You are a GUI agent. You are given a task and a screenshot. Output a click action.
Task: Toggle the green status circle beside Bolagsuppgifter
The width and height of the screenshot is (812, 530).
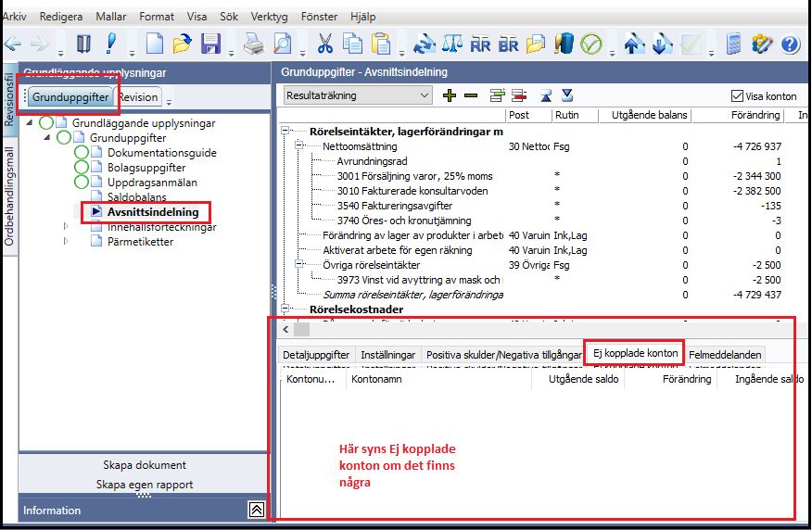point(82,167)
